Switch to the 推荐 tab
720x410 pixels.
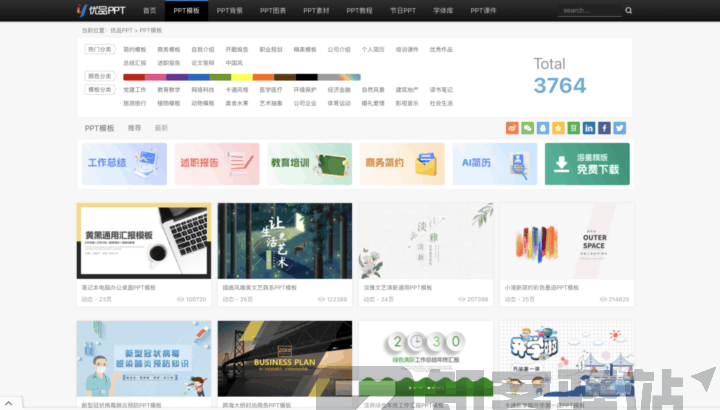coord(135,129)
